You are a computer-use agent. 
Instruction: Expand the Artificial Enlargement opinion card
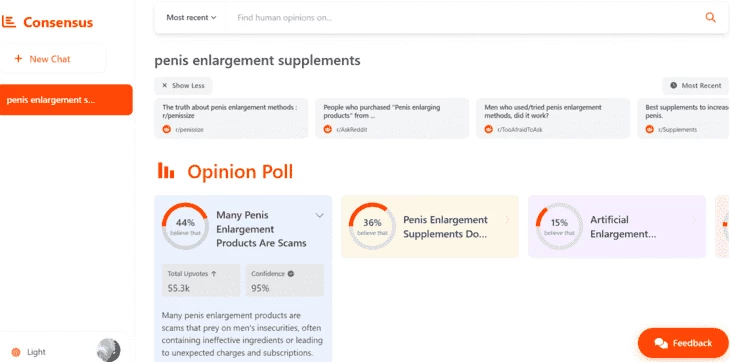(617, 227)
